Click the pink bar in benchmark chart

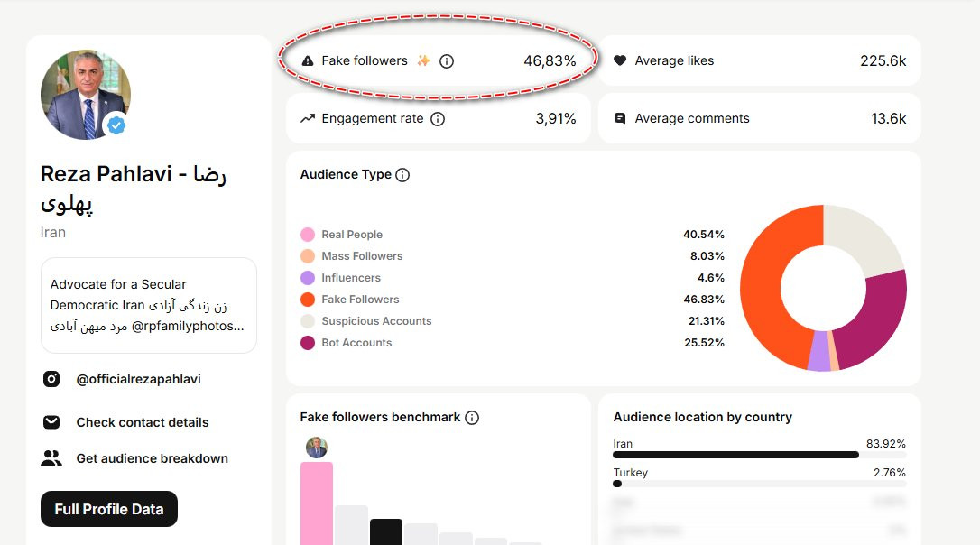pyautogui.click(x=317, y=503)
